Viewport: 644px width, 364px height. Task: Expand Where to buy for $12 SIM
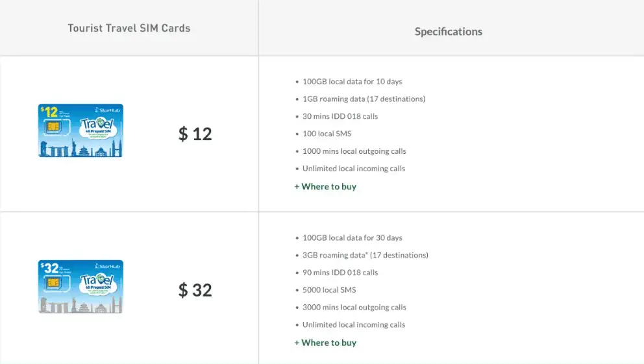tap(325, 187)
